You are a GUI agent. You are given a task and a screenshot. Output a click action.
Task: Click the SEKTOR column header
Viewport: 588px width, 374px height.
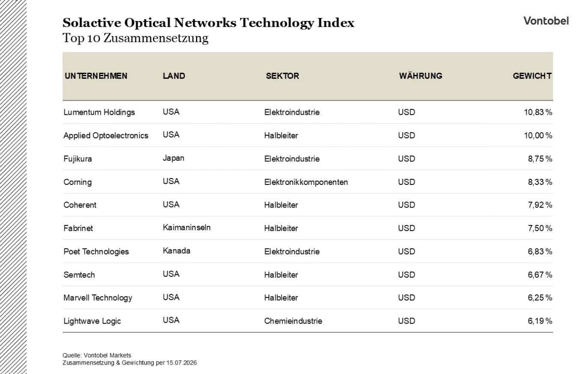tap(282, 76)
